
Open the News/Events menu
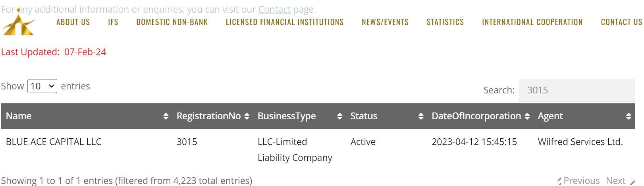click(385, 22)
